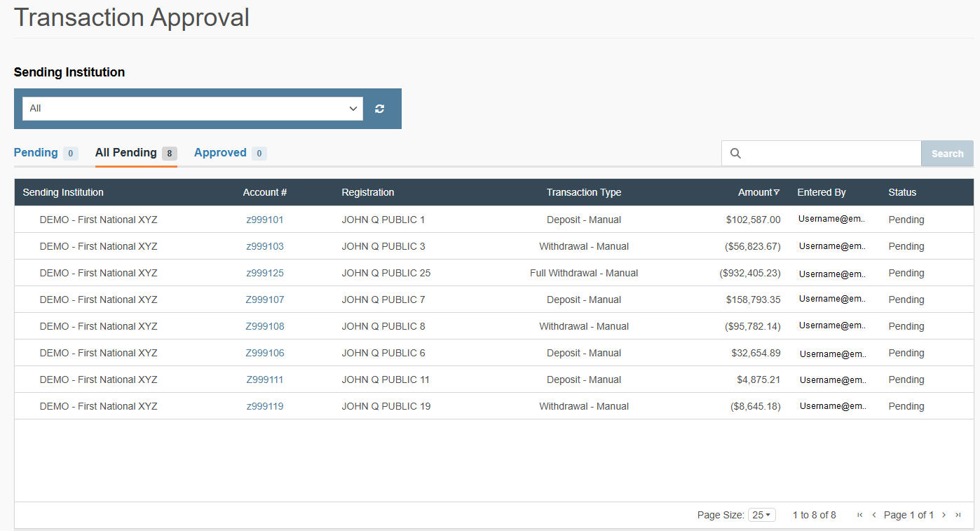
Task: Go to first page arrow icon
Action: coord(860,515)
